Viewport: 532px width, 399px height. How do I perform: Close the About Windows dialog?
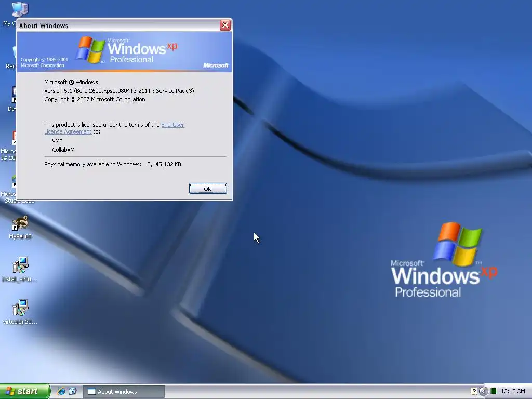225,25
